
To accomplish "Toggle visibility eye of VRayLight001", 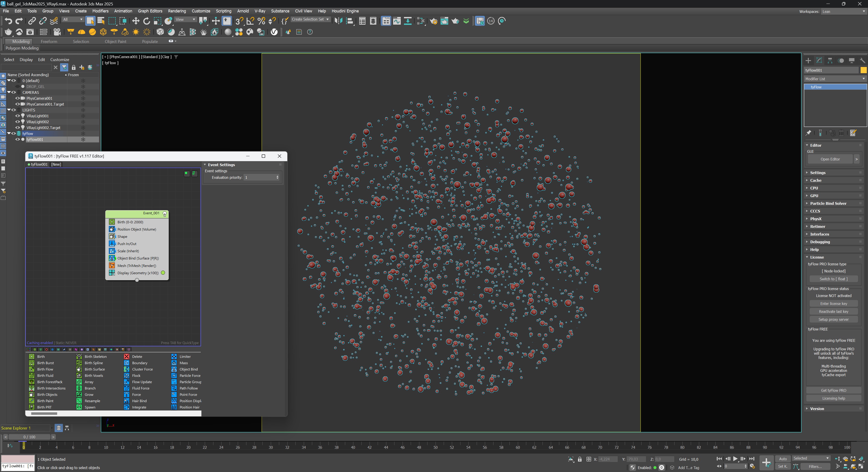I will tap(18, 116).
